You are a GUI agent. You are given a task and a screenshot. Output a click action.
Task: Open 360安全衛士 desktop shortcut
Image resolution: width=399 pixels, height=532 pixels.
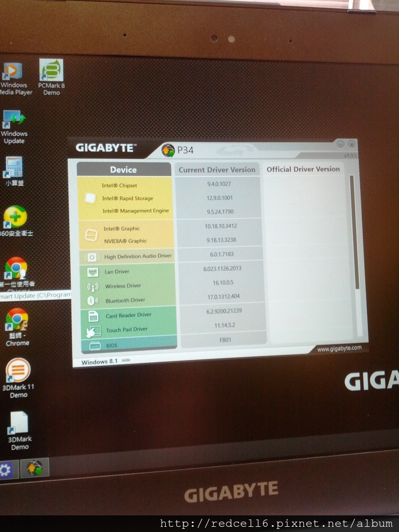click(15, 221)
